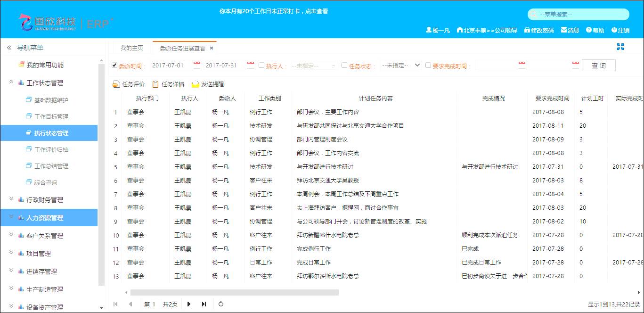Image resolution: width=644 pixels, height=313 pixels.
Task: Check the 要求完成时间 checkbox
Action: [x=428, y=65]
